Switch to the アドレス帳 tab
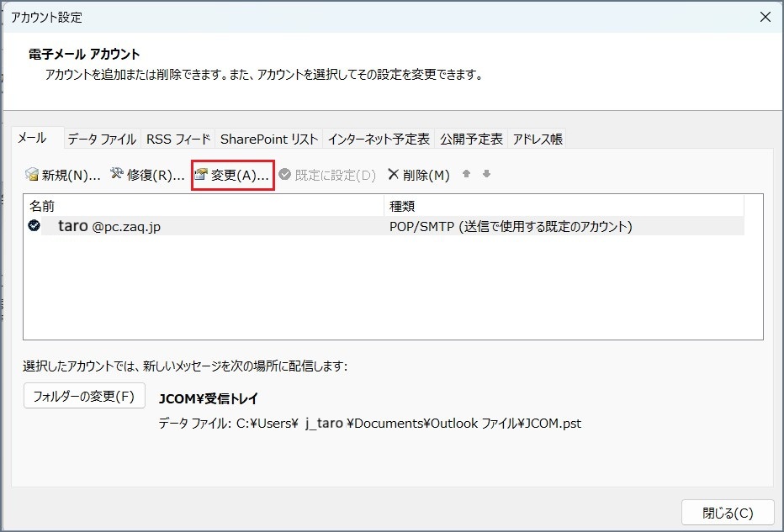The width and height of the screenshot is (784, 532). coord(538,139)
